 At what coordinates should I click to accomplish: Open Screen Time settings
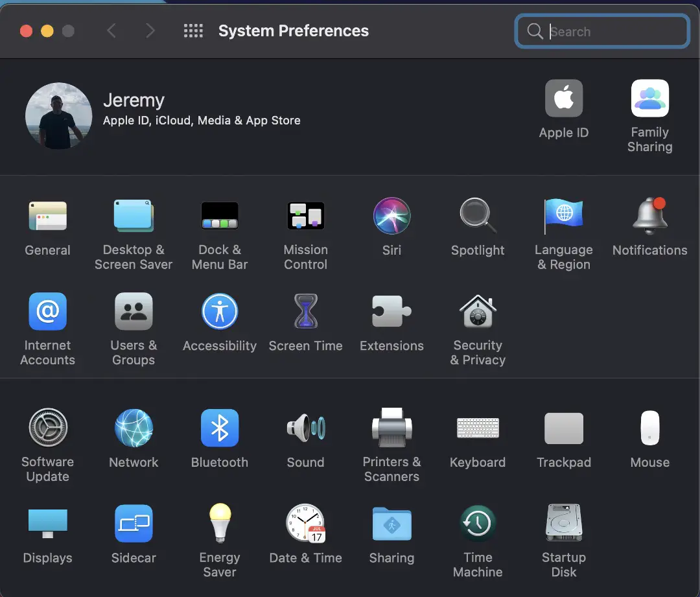click(x=306, y=311)
